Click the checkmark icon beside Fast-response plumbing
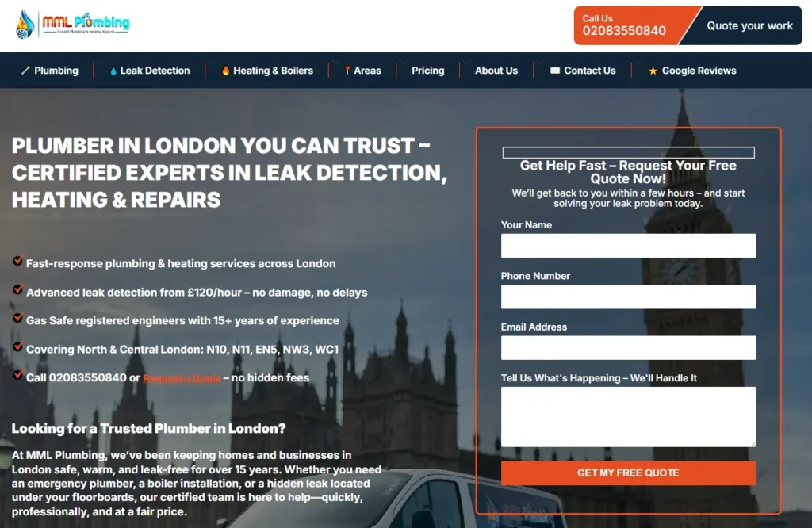812x528 pixels. tap(17, 260)
